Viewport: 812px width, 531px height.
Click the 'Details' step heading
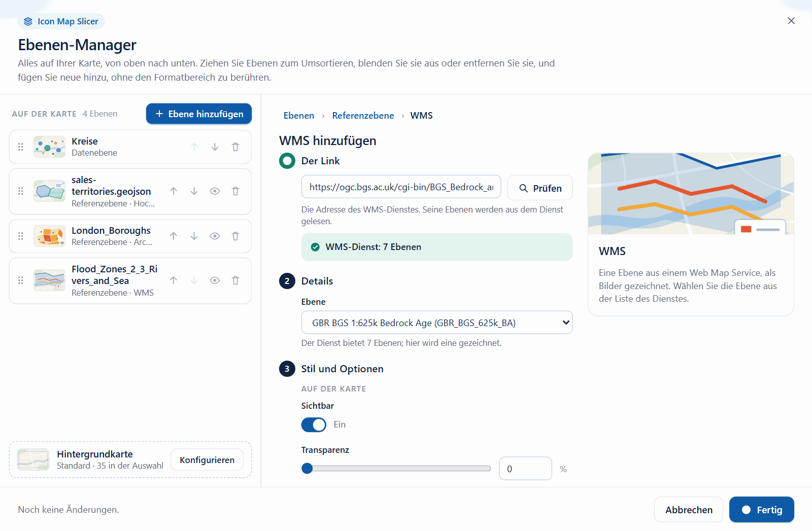click(x=317, y=281)
